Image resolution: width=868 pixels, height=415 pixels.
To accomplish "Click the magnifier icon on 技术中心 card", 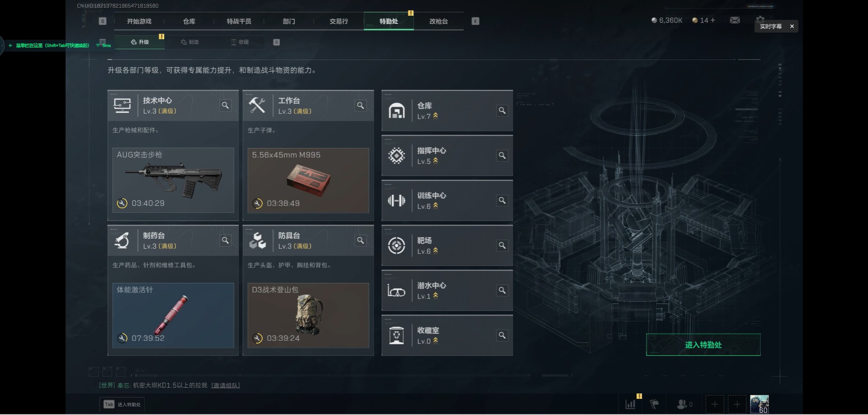I will click(225, 105).
